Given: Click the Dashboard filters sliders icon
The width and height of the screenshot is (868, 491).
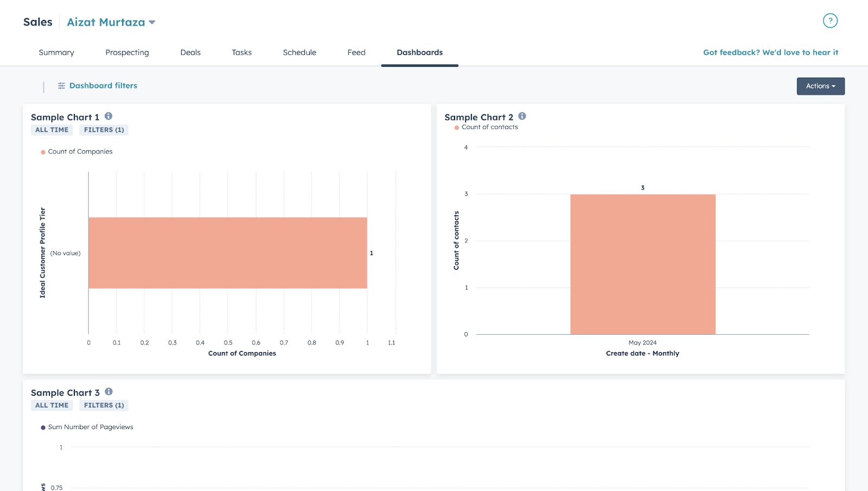Looking at the screenshot, I should 61,86.
